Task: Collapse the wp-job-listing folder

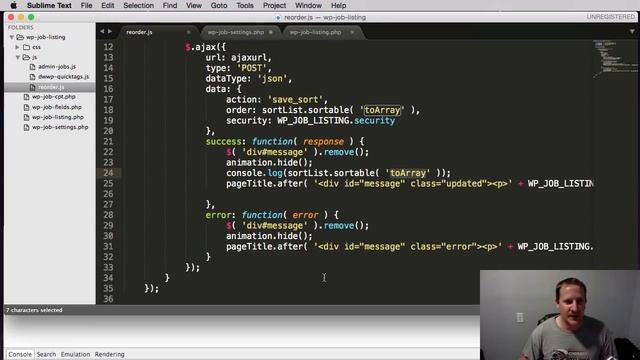Action: 12,37
